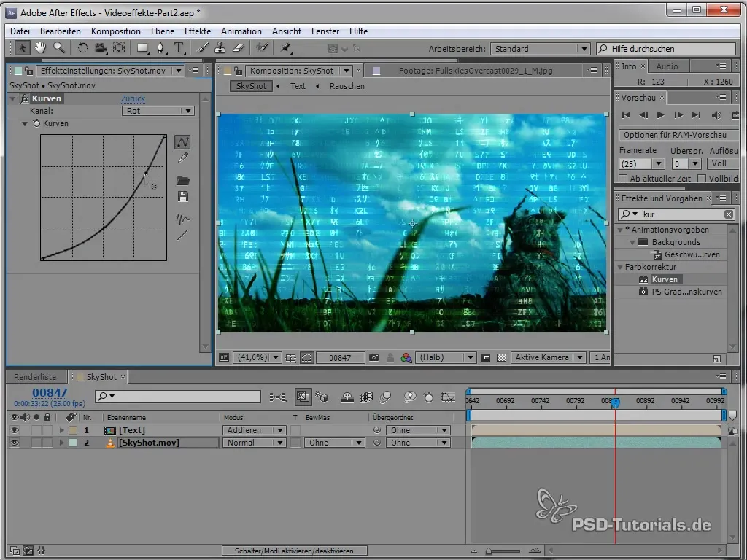Open the 41,6% magnification dropdown
The width and height of the screenshot is (747, 560).
click(x=257, y=357)
